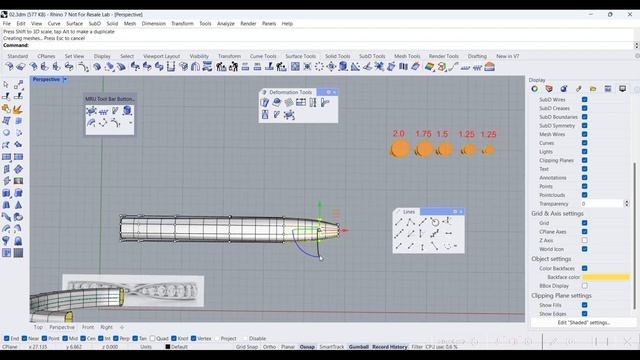Open the Layers panel icon
Image resolution: width=640 pixels, height=360 pixels.
coord(549,89)
